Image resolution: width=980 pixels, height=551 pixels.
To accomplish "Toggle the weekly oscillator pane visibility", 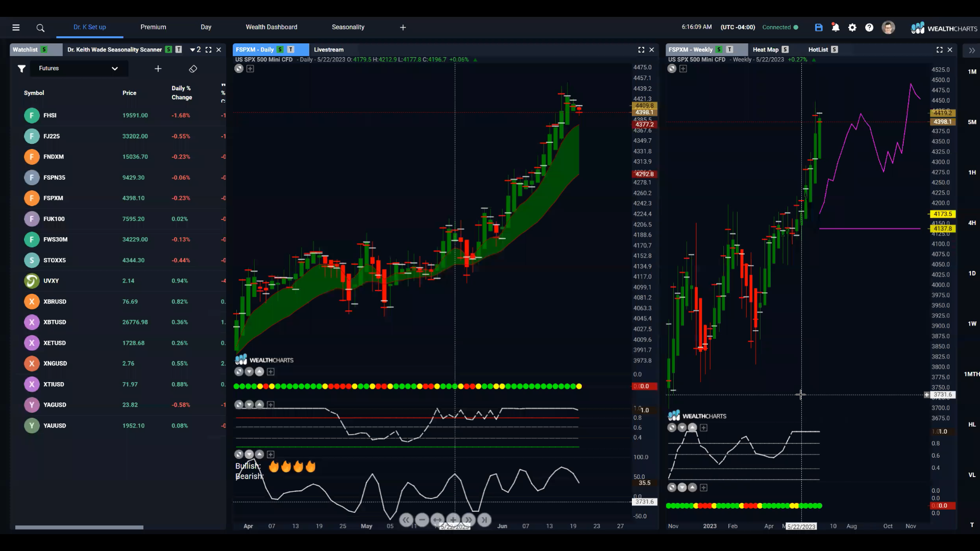I will 672,428.
